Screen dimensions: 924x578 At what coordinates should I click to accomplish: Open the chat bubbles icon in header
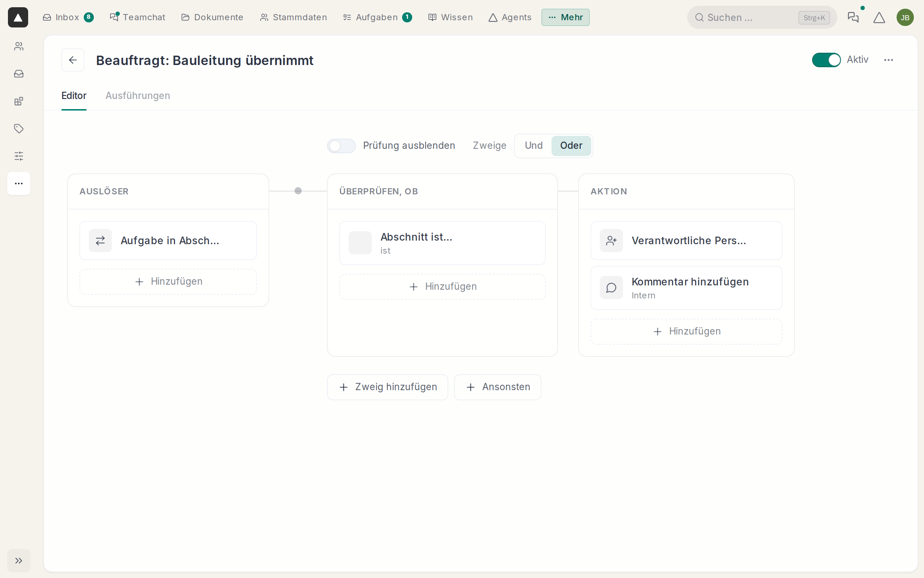point(853,17)
